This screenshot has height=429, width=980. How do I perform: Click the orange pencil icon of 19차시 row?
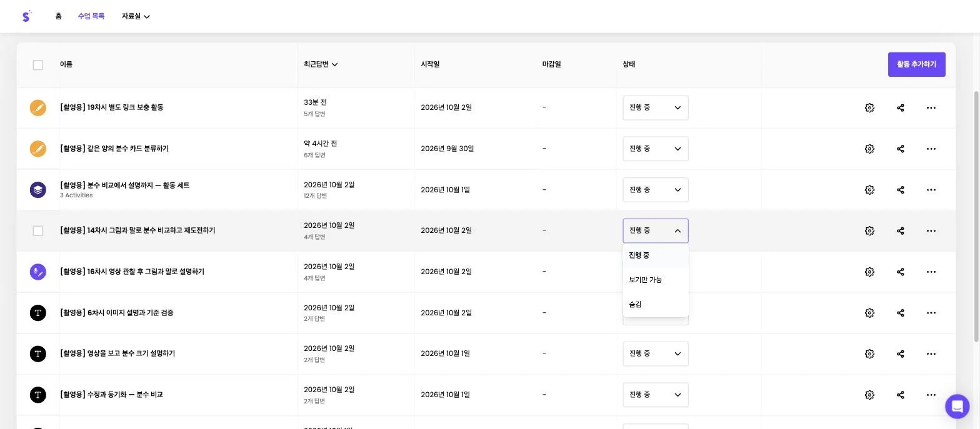[38, 108]
